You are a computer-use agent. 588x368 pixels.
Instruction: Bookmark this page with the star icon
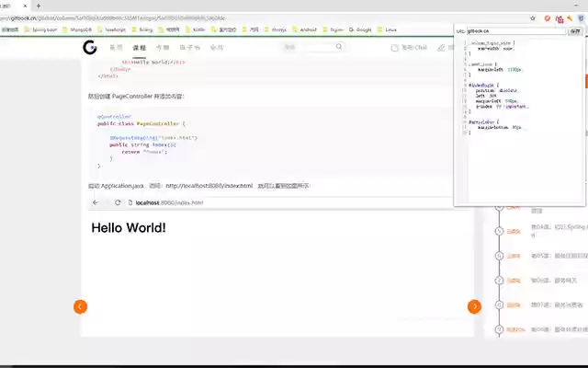coord(533,18)
